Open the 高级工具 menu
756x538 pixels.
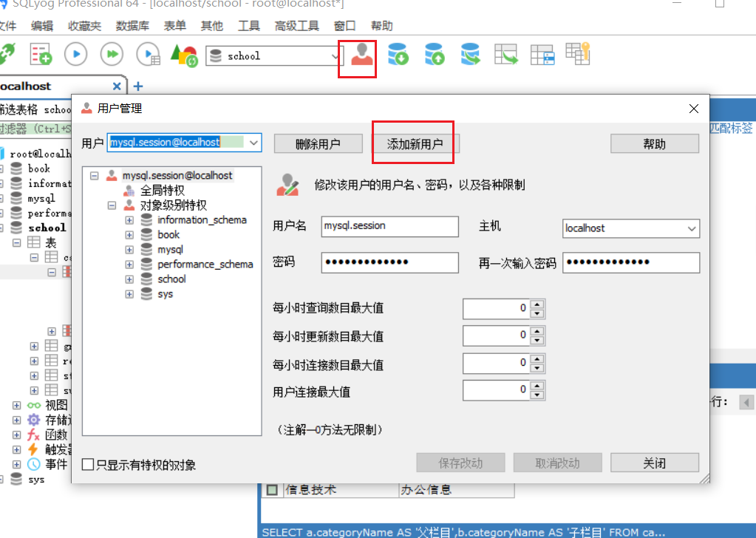[296, 26]
